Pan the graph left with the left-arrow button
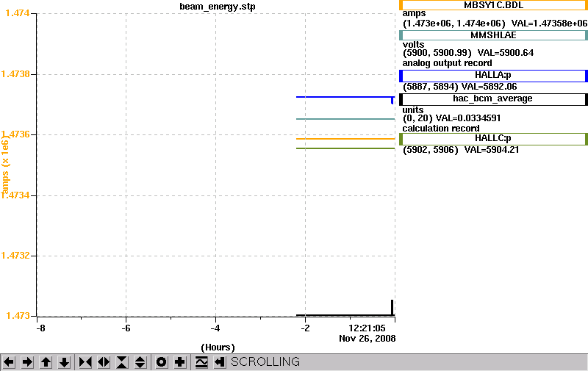588x371 pixels. tap(9, 362)
